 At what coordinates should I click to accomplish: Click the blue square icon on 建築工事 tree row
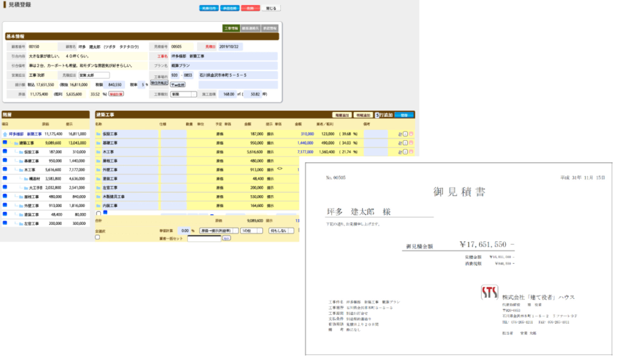click(5, 143)
